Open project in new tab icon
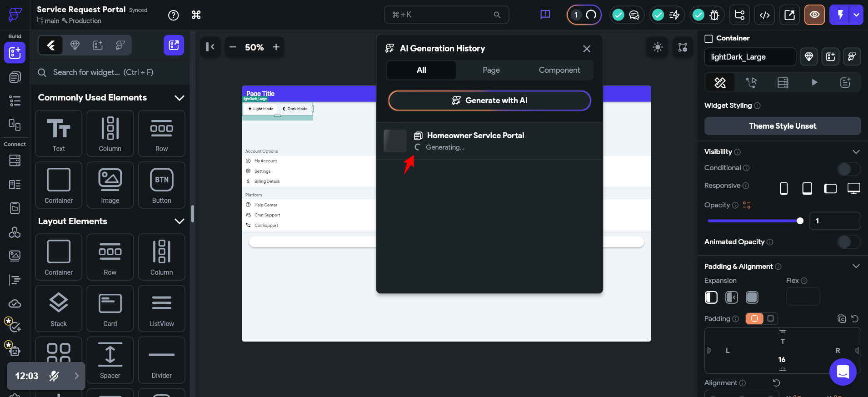The width and height of the screenshot is (868, 397). pyautogui.click(x=790, y=15)
